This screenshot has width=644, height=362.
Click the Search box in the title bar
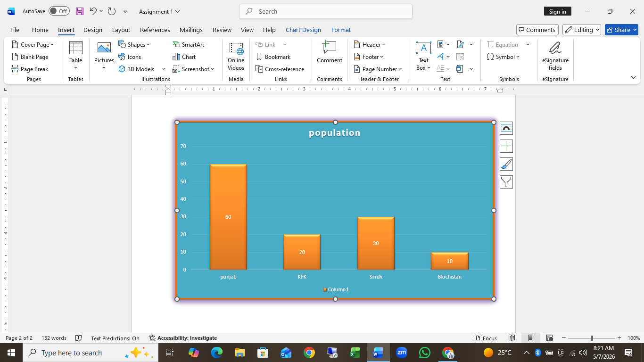pyautogui.click(x=326, y=11)
